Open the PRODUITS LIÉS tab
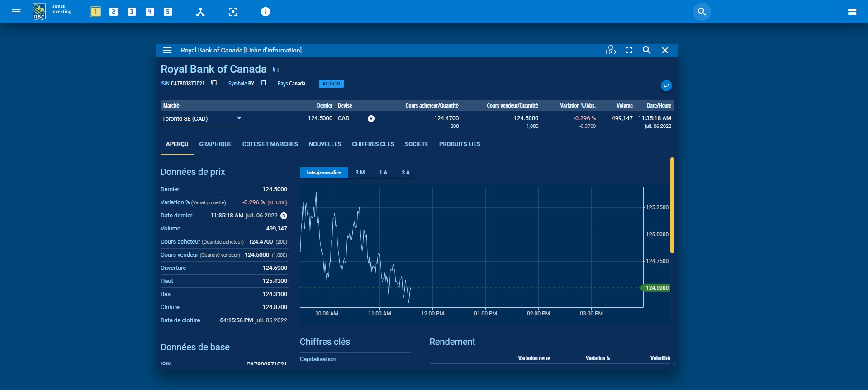The width and height of the screenshot is (868, 390). pyautogui.click(x=460, y=144)
